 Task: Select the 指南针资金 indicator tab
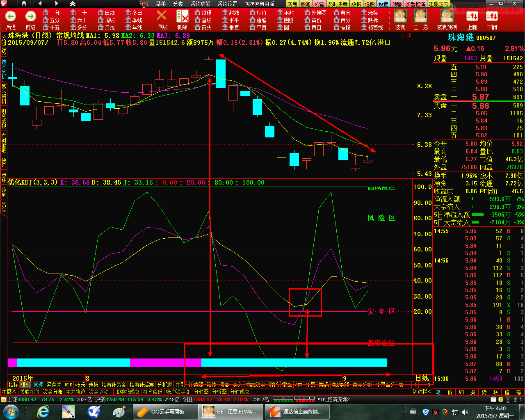click(114, 385)
